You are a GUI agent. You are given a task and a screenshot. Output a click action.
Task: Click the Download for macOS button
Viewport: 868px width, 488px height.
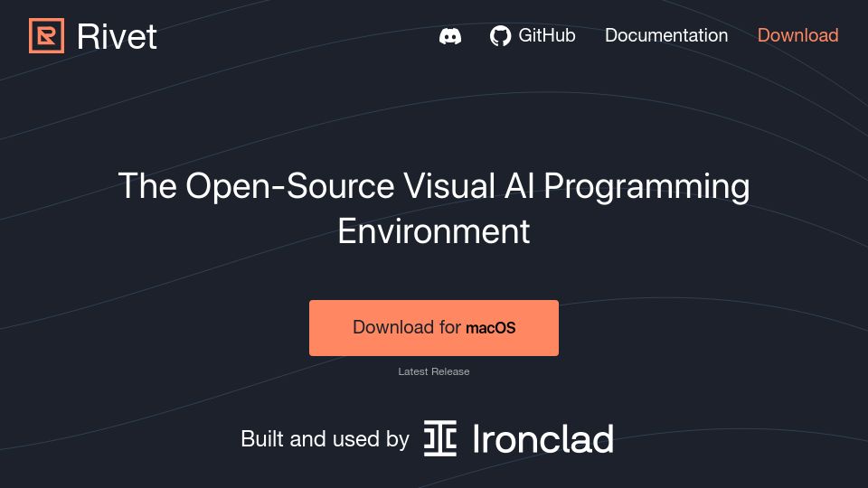coord(434,328)
